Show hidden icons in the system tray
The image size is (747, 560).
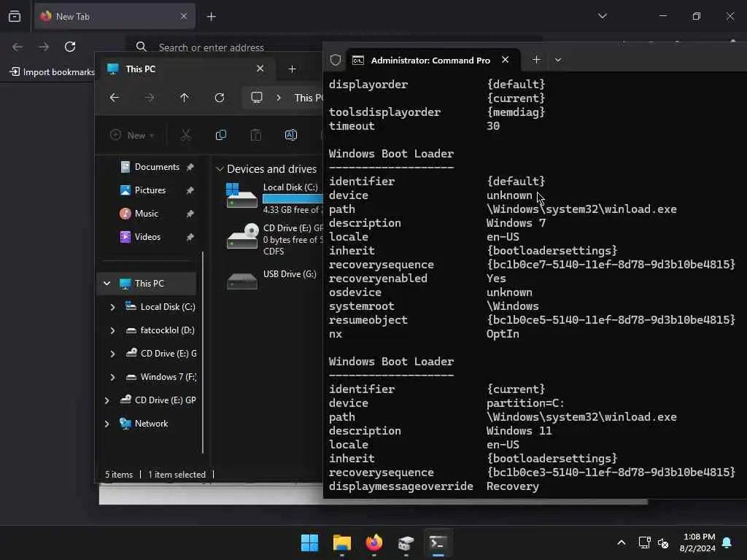(x=622, y=542)
